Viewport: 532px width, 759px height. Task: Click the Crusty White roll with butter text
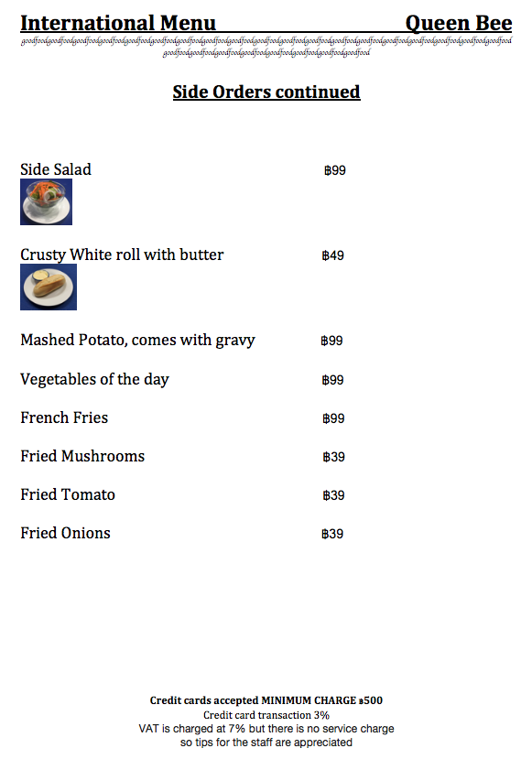pyautogui.click(x=122, y=255)
